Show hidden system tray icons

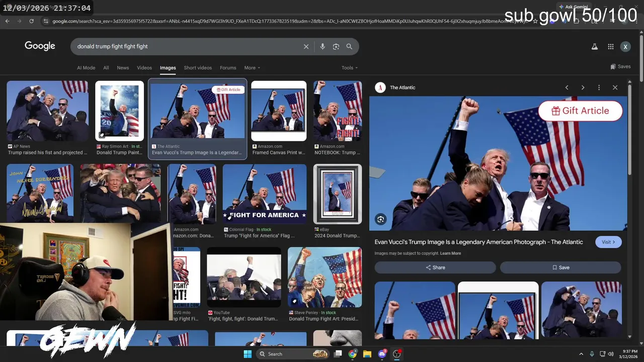(581, 354)
